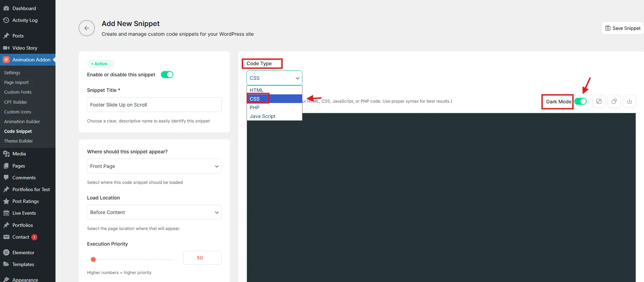Click the download snippet icon

629,102
